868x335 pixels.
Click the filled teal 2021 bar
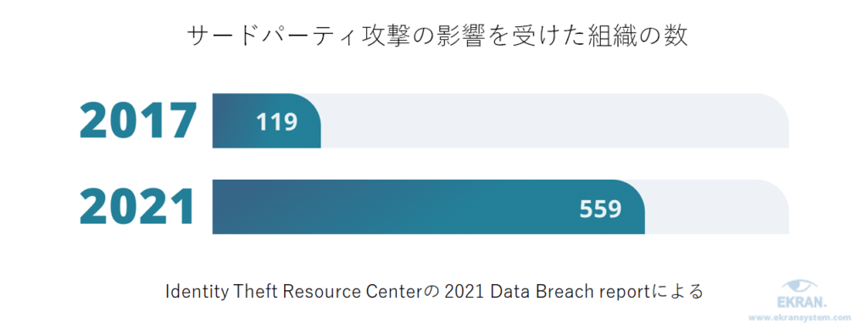click(428, 207)
